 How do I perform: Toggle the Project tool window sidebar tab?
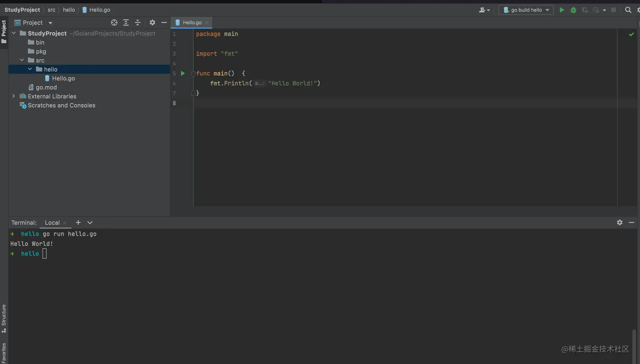4,31
